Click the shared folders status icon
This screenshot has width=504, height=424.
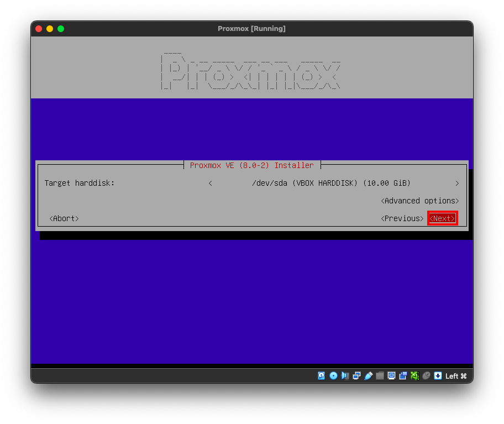(380, 376)
